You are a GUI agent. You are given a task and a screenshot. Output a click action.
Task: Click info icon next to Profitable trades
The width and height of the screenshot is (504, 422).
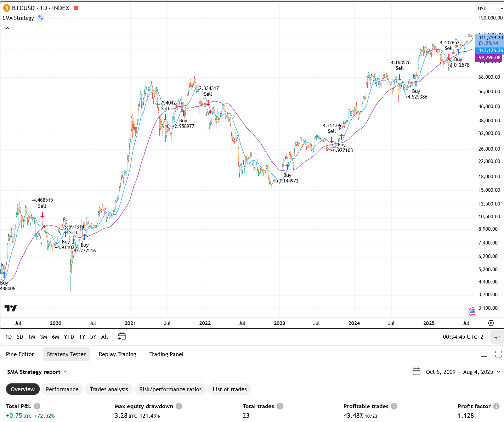tap(394, 406)
